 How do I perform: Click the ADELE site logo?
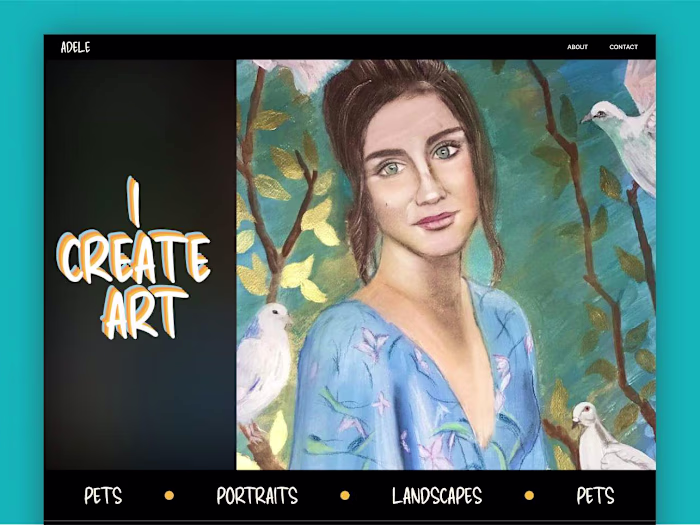point(75,47)
